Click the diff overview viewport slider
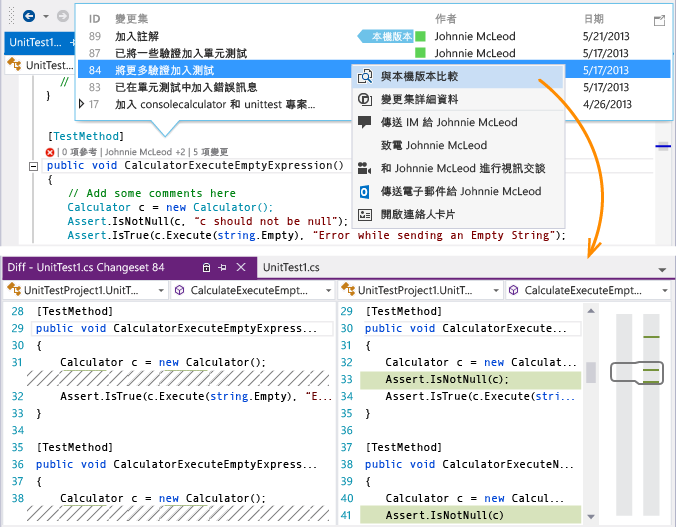The height and width of the screenshot is (527, 677). pyautogui.click(x=637, y=373)
